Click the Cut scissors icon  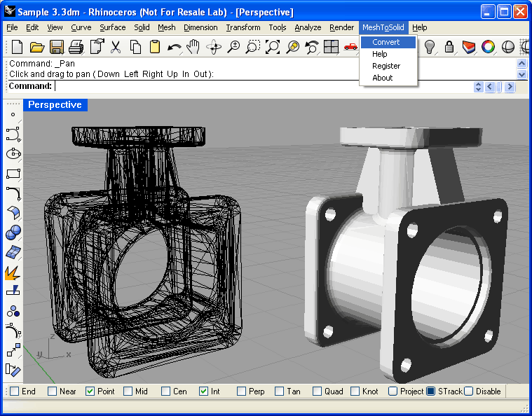click(x=116, y=47)
